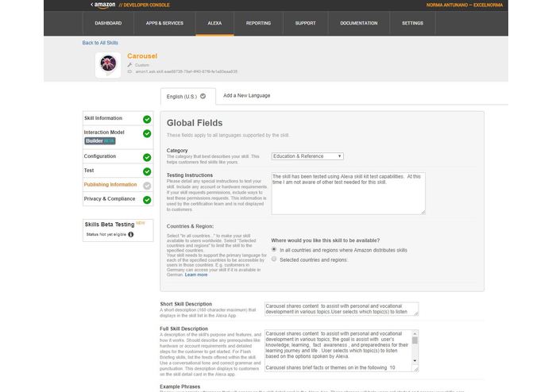
Task: Click the green check for Interaction Model
Action: (147, 133)
